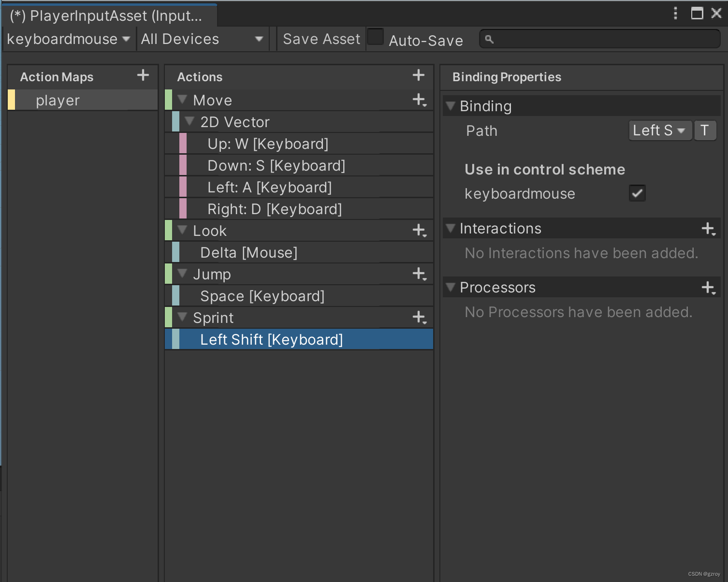Image resolution: width=728 pixels, height=582 pixels.
Task: Collapse the Sprint action
Action: (182, 317)
